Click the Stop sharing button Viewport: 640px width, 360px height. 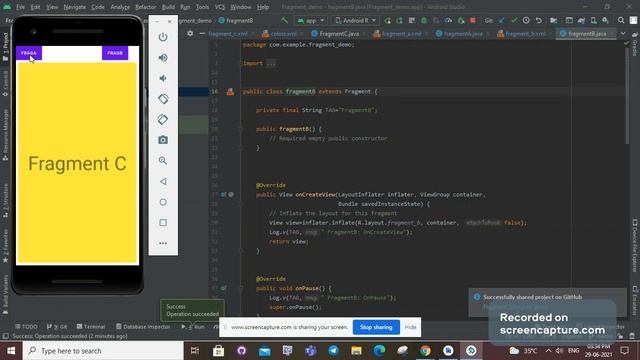376,327
